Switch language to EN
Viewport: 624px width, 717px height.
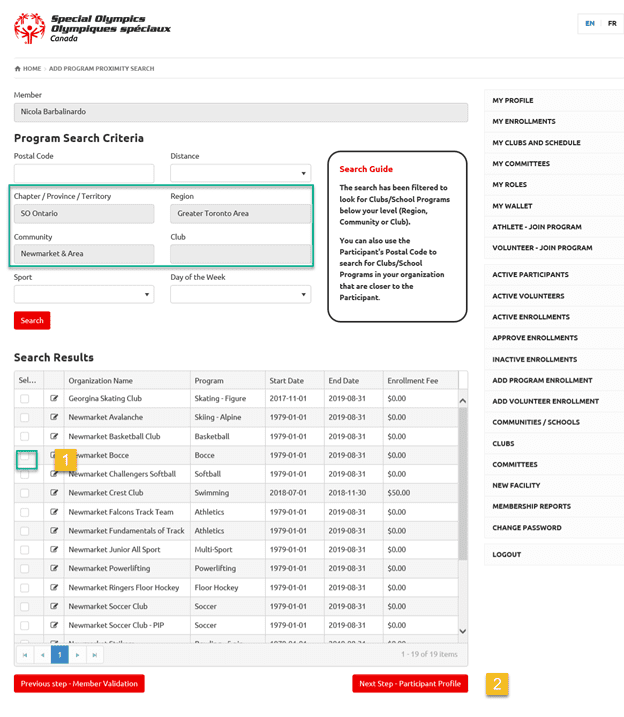pyautogui.click(x=590, y=23)
